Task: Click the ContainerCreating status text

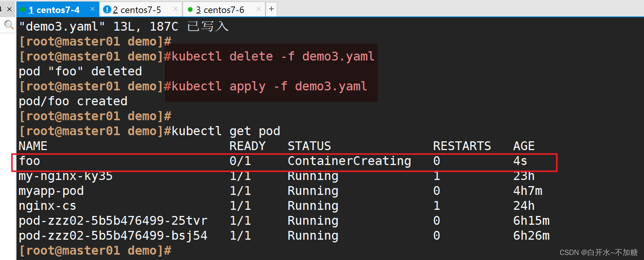Action: click(349, 161)
